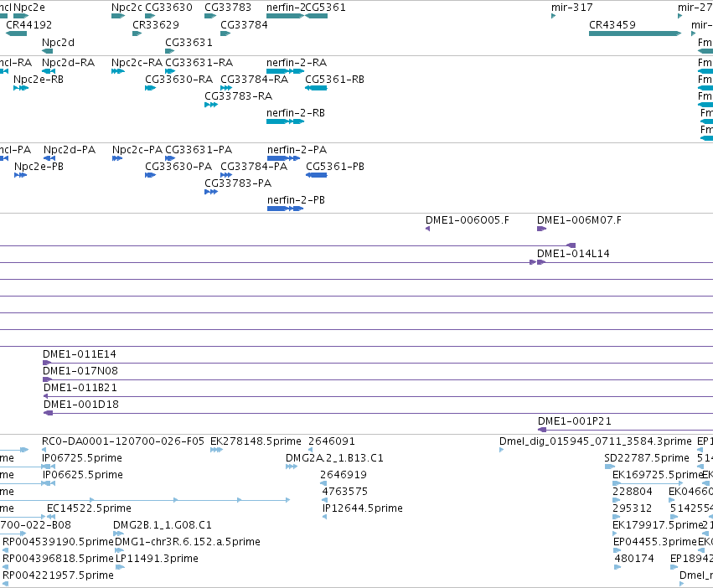Click the CG5361-RB transcript label
This screenshot has width=713, height=588.
click(334, 79)
